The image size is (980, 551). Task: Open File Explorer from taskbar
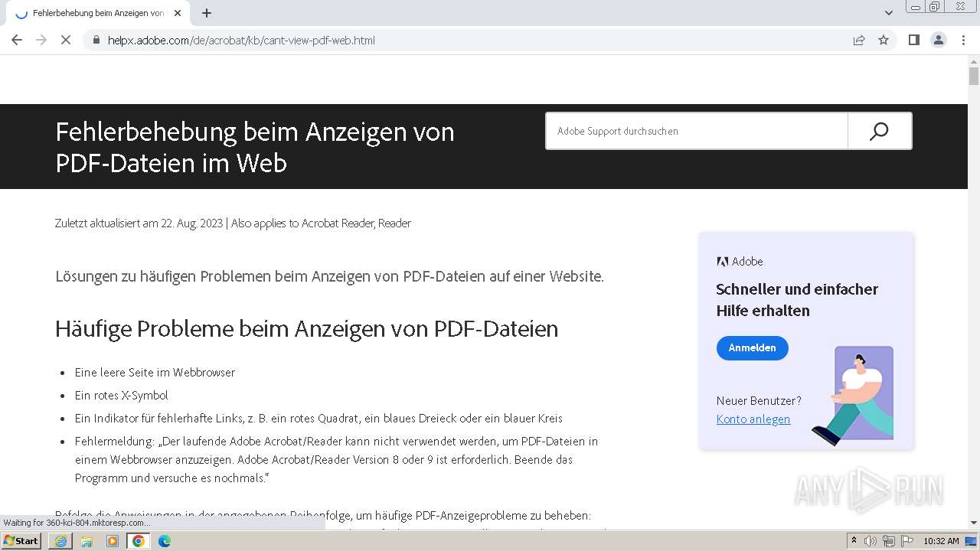click(87, 541)
